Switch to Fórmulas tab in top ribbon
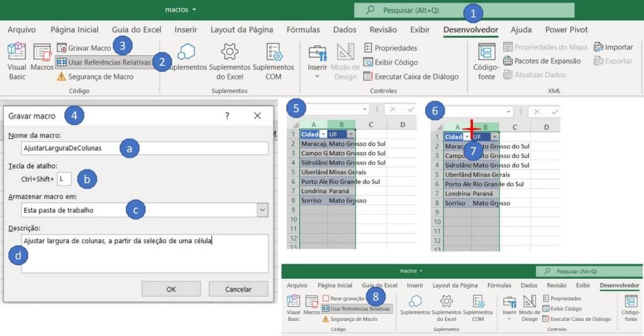The height and width of the screenshot is (336, 644). click(x=303, y=30)
